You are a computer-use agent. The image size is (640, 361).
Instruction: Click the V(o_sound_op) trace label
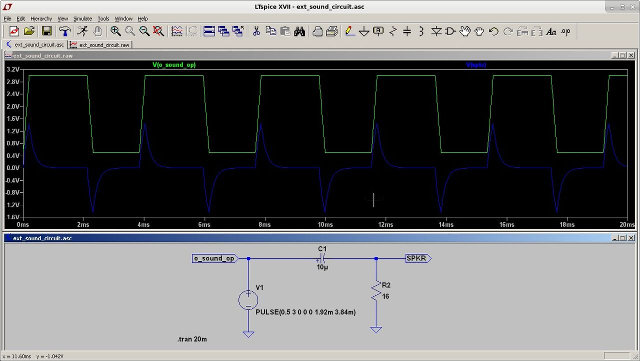(174, 65)
